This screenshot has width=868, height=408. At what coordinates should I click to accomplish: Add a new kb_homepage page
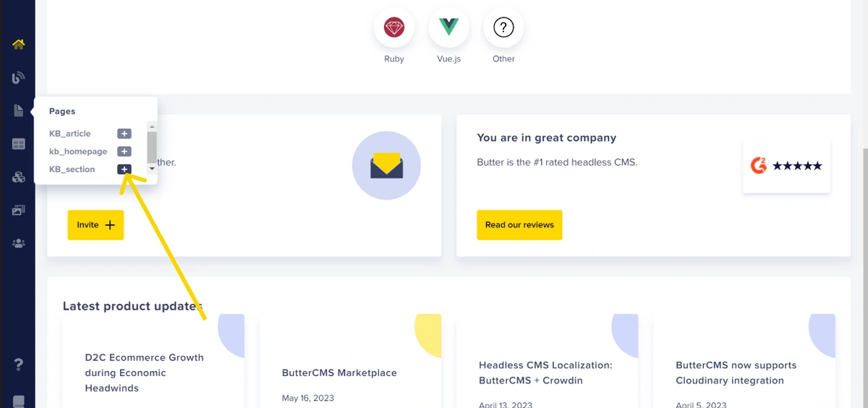click(124, 151)
